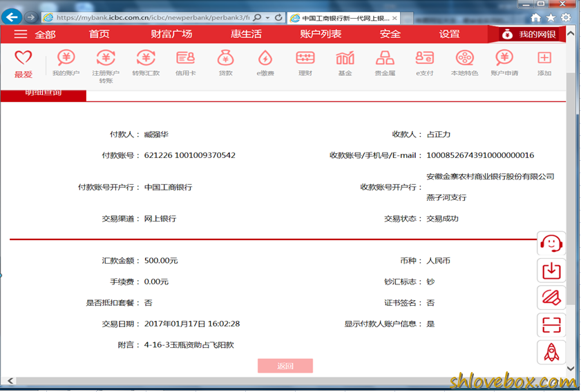
Task: Click 燕子河支行 branch name
Action: (x=446, y=197)
